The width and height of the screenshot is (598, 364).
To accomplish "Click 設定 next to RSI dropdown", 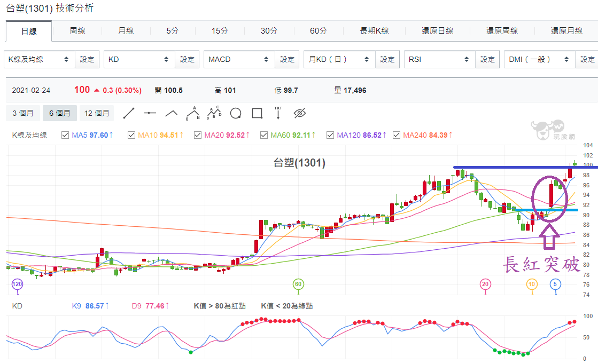I will [x=487, y=59].
